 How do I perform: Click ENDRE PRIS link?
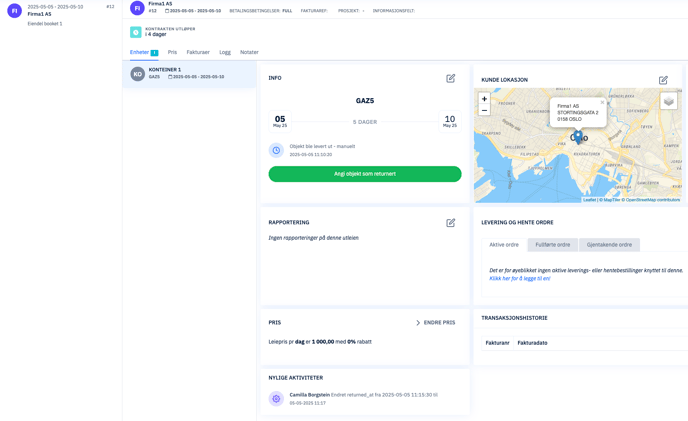(x=439, y=323)
